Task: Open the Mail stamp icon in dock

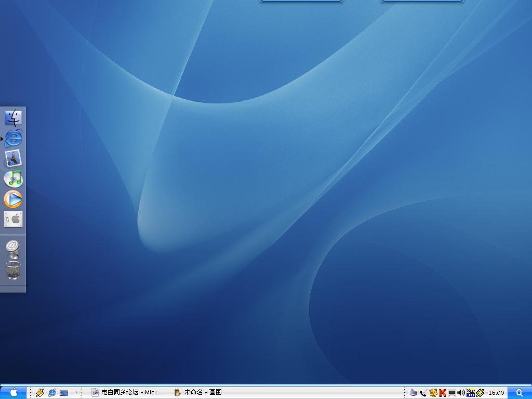Action: pos(14,158)
